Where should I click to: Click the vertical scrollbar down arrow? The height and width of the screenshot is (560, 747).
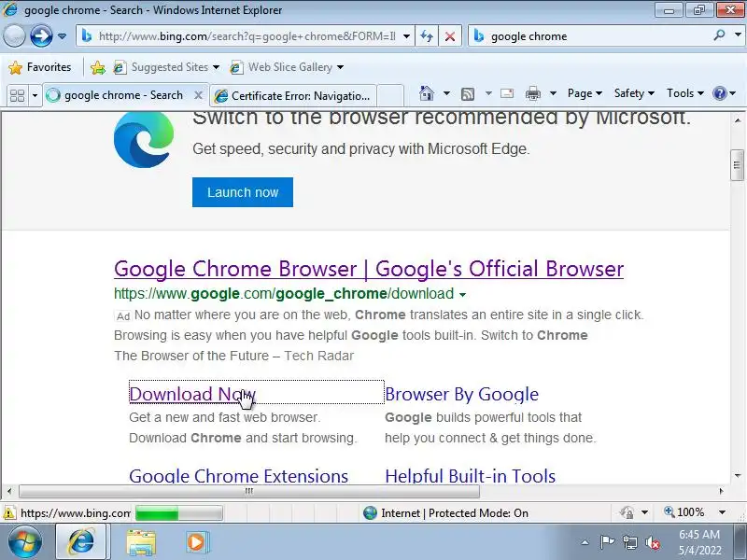click(738, 476)
